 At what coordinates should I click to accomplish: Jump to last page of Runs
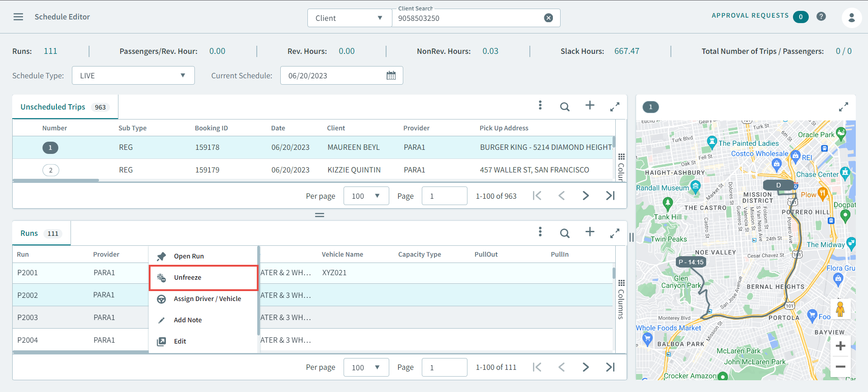[x=610, y=367]
